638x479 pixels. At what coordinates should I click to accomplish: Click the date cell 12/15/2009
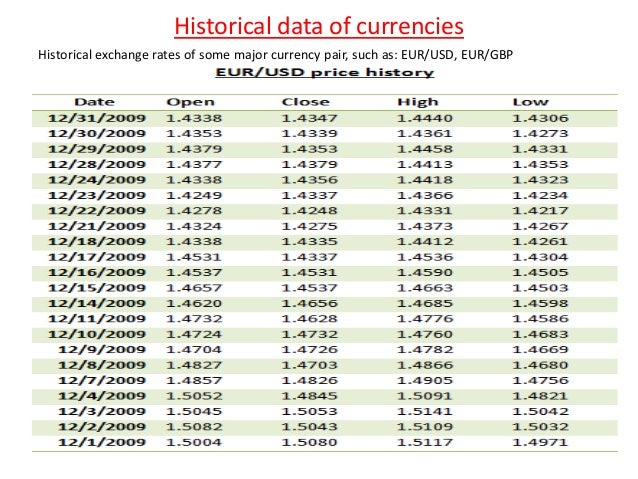click(x=97, y=288)
